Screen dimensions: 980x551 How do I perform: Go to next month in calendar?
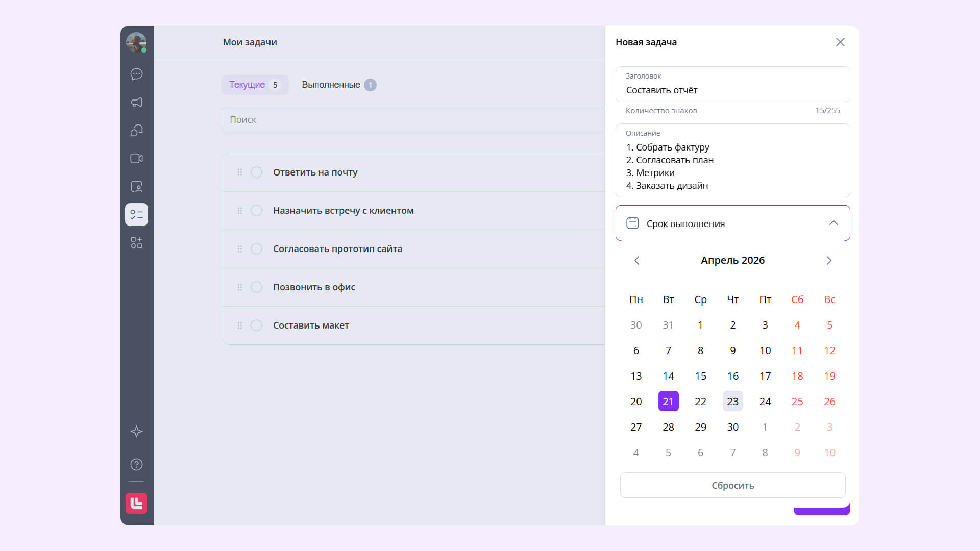coord(828,261)
